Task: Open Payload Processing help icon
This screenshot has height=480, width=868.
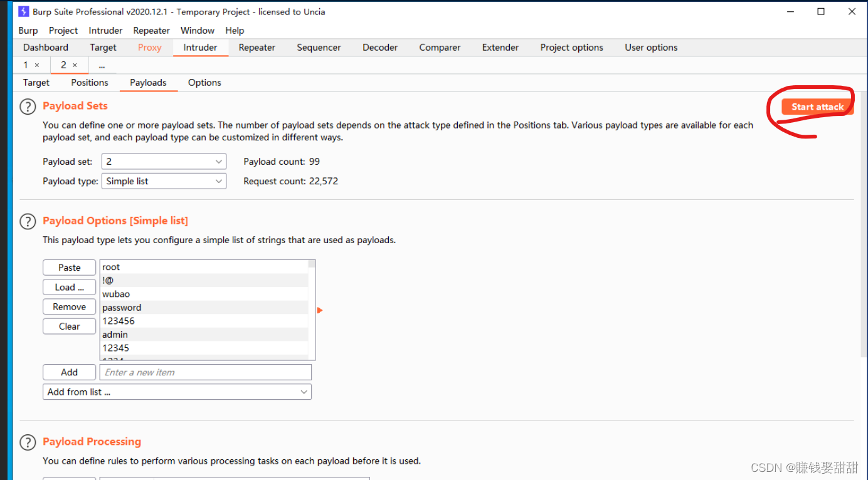Action: (28, 442)
